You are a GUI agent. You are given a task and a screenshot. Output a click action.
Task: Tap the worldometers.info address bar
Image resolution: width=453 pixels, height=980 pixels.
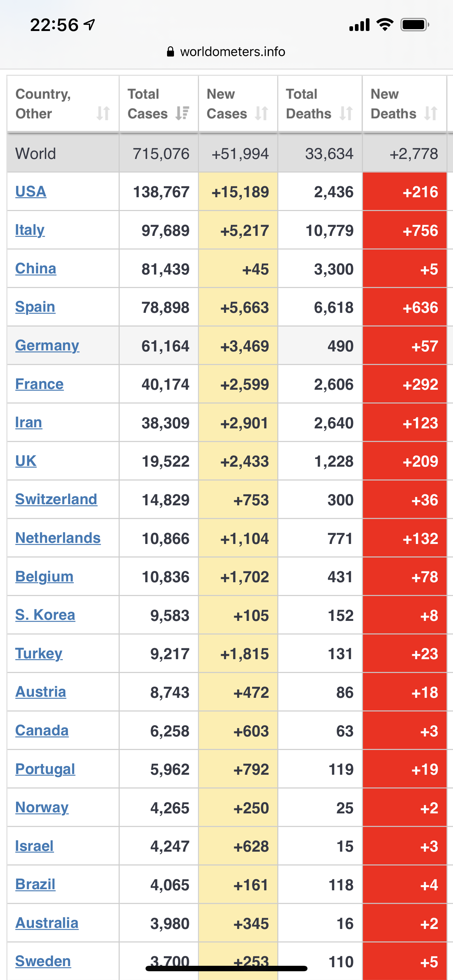point(226,51)
